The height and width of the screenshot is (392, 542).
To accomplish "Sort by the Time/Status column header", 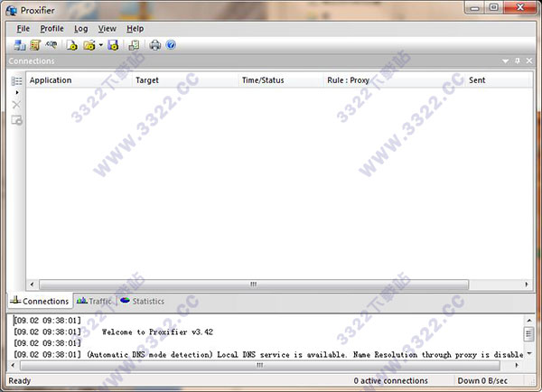I will click(x=281, y=80).
